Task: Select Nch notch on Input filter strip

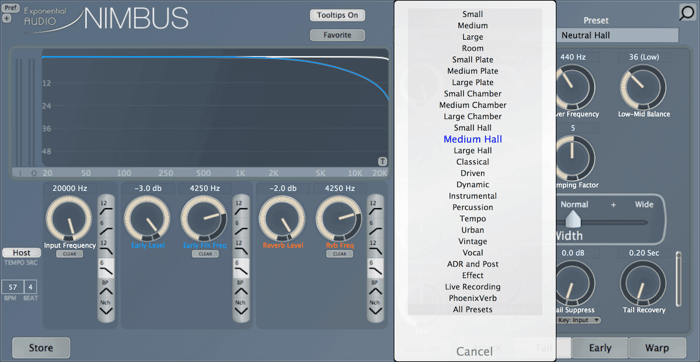Action: [x=106, y=308]
